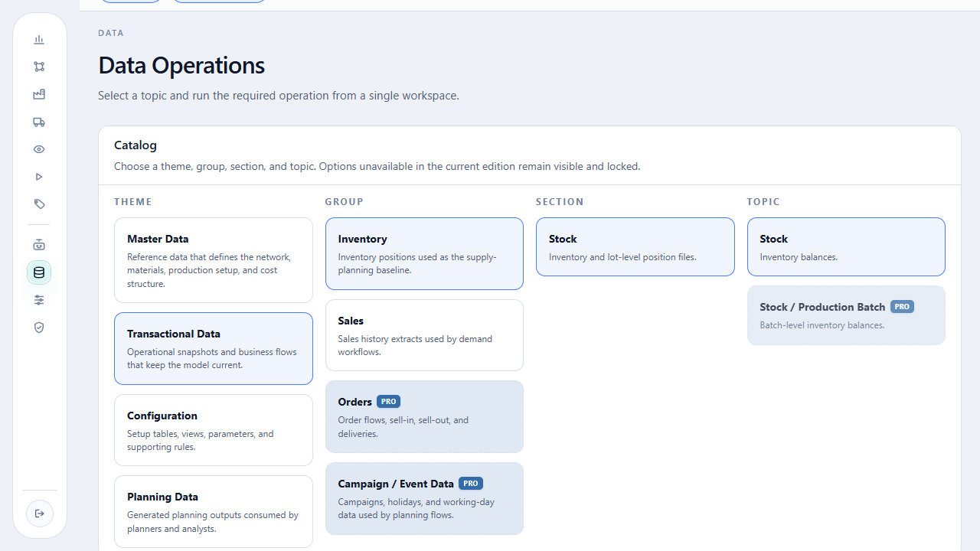Viewport: 980px width, 551px height.
Task: Select the Configuration theme card
Action: pos(214,430)
